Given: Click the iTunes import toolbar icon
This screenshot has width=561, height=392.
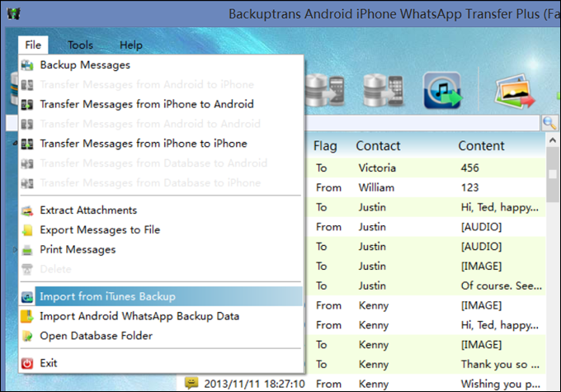Looking at the screenshot, I should [442, 90].
